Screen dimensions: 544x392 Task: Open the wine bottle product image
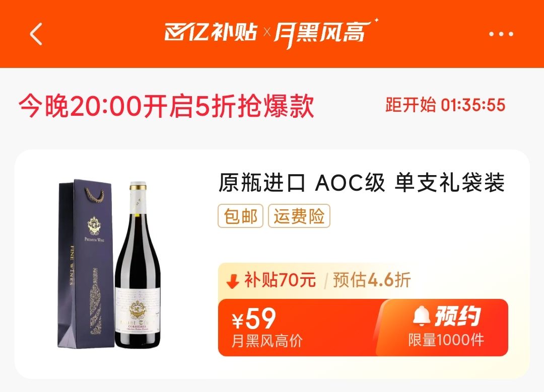pos(138,265)
